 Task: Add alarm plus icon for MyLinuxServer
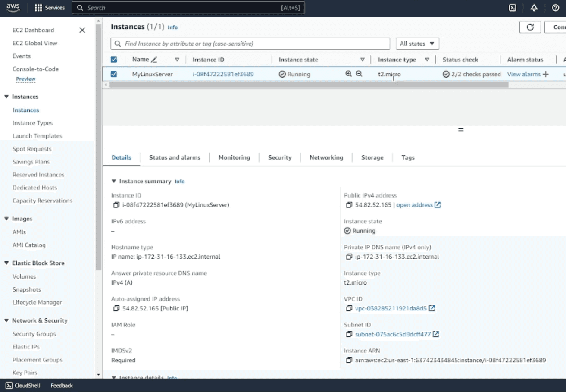[x=546, y=74]
